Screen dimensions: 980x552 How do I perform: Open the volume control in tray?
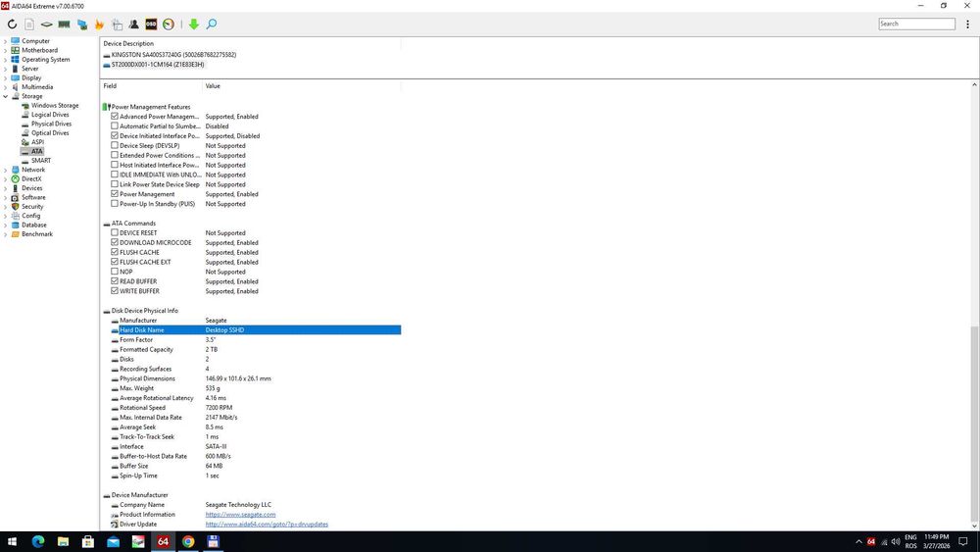tap(896, 541)
